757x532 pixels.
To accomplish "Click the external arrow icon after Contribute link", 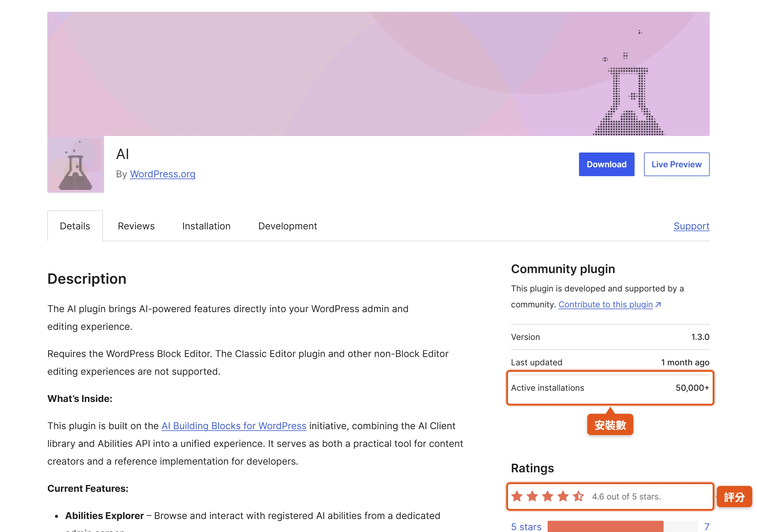I will tap(658, 304).
